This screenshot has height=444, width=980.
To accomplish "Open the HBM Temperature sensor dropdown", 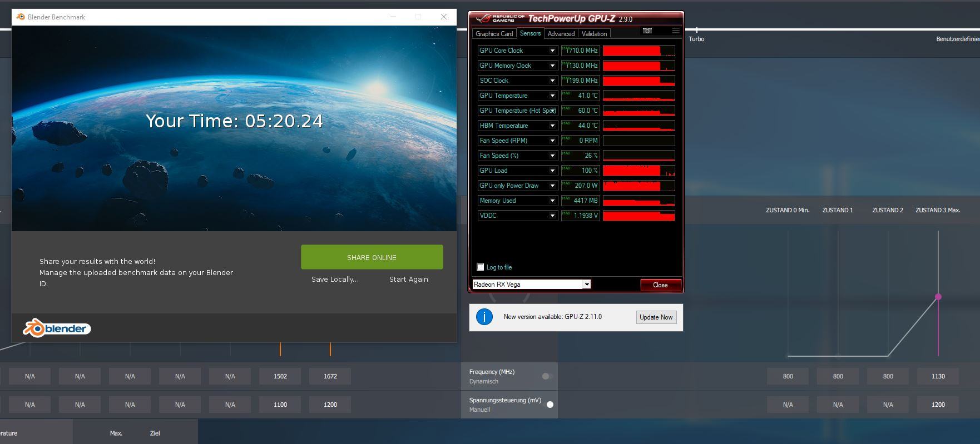I will 552,126.
